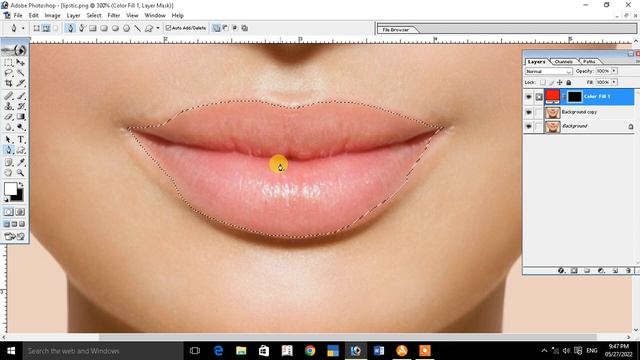Switch foreground and background colors
The width and height of the screenshot is (640, 360).
[x=21, y=185]
